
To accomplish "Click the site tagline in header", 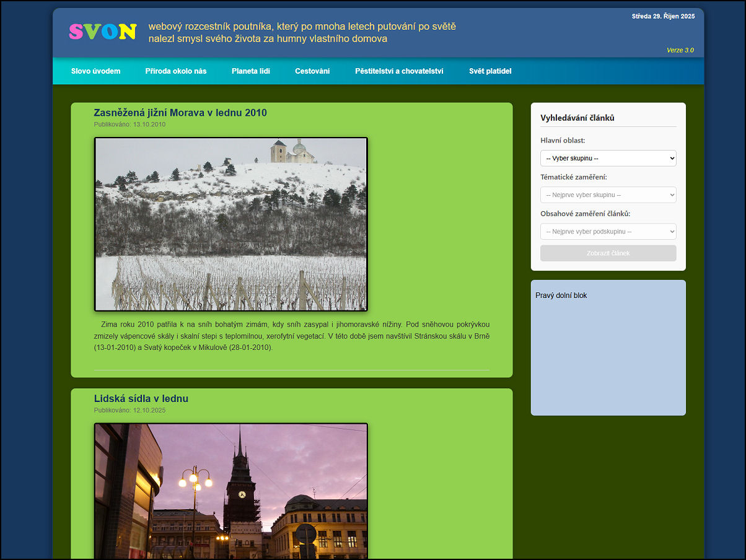I will (302, 33).
